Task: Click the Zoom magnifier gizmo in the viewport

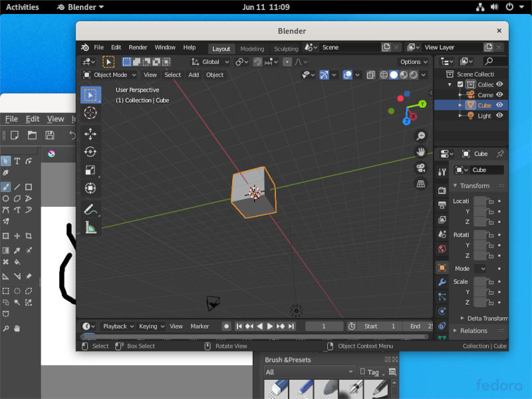Action: click(422, 136)
